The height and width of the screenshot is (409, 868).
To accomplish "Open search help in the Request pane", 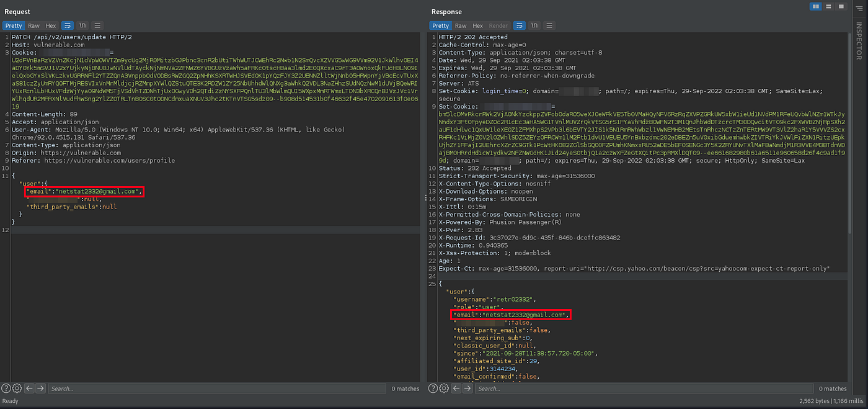I will 6,389.
